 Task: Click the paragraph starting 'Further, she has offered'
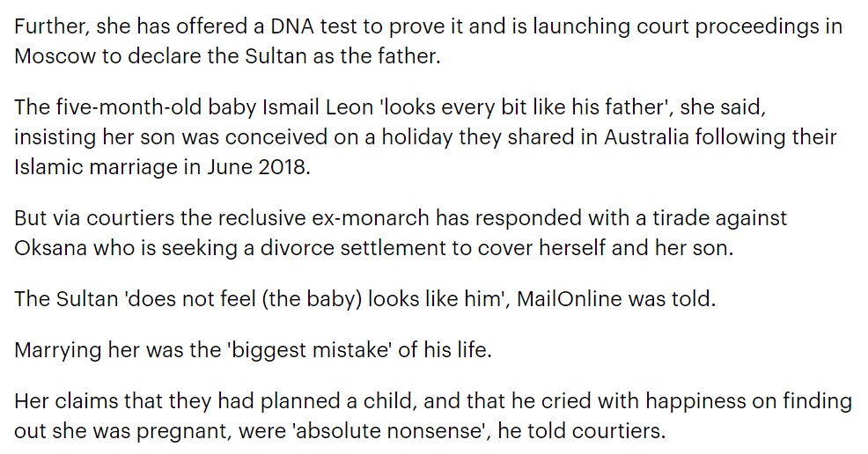point(428,41)
